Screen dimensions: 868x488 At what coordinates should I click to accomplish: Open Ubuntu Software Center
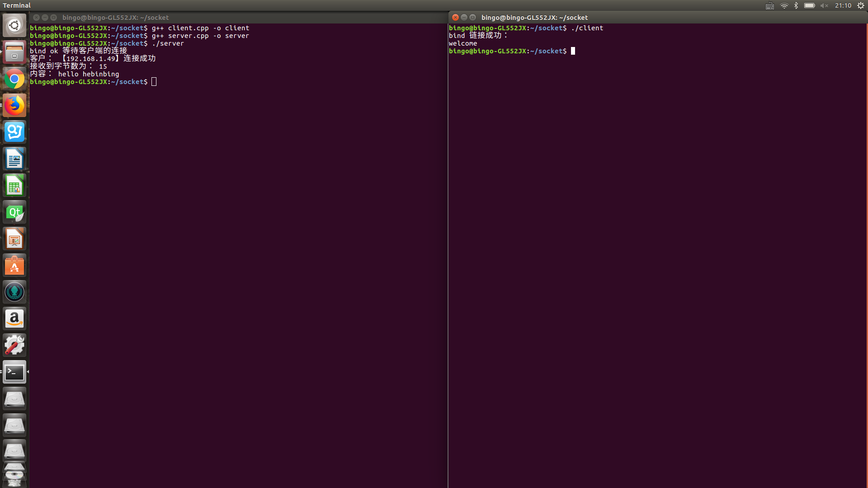click(x=14, y=265)
